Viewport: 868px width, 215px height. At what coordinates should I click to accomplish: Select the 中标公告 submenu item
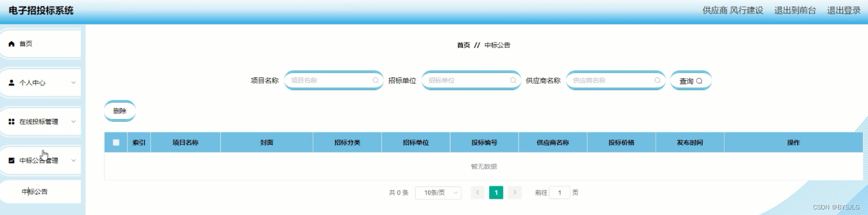(41, 192)
